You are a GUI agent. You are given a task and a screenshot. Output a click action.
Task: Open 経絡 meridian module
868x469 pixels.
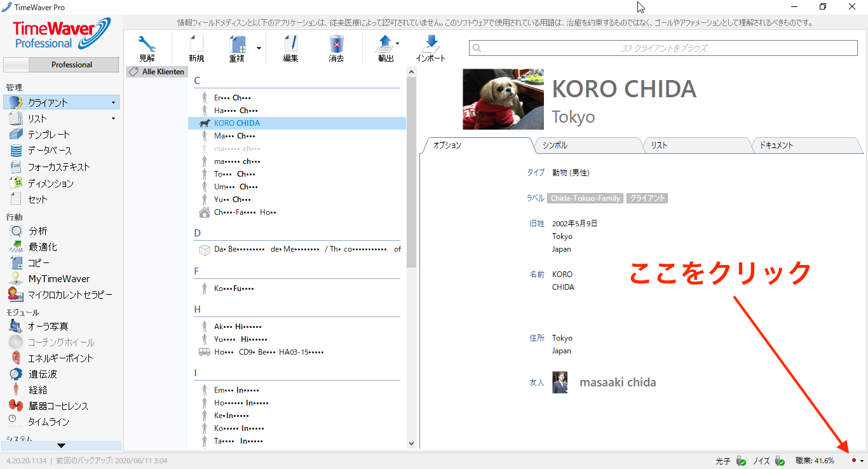coord(37,390)
